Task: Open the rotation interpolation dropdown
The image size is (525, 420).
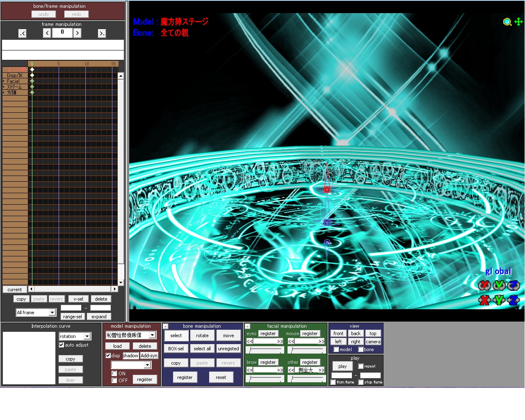Action: (x=87, y=336)
